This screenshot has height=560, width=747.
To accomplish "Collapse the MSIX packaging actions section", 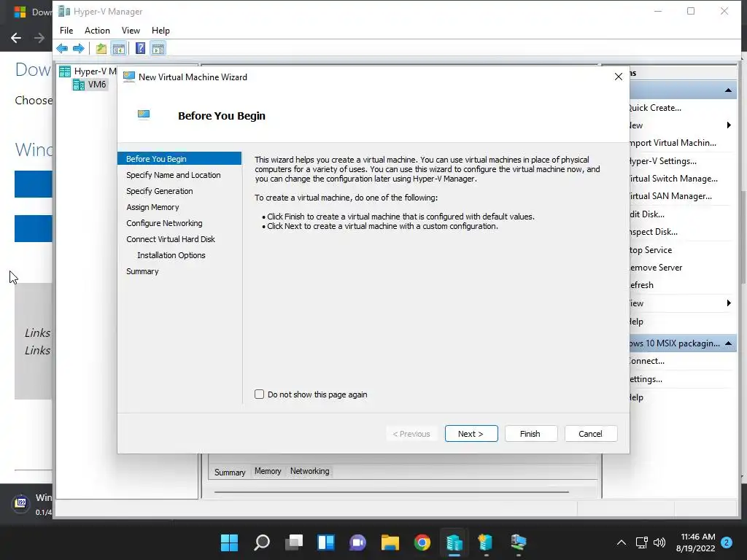I will (x=728, y=343).
